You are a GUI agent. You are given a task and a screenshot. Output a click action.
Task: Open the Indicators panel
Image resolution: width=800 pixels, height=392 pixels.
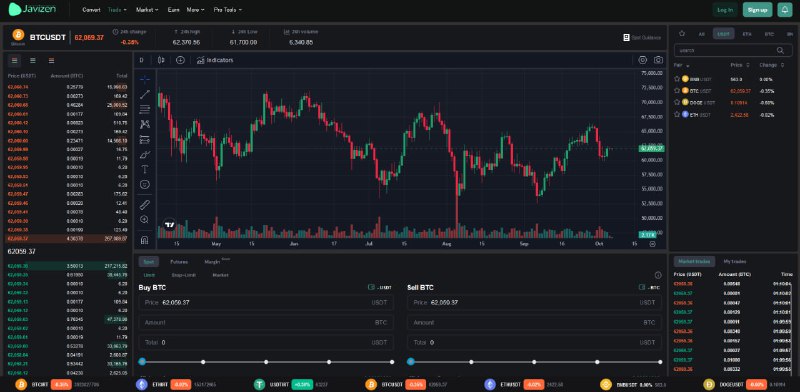tap(215, 60)
